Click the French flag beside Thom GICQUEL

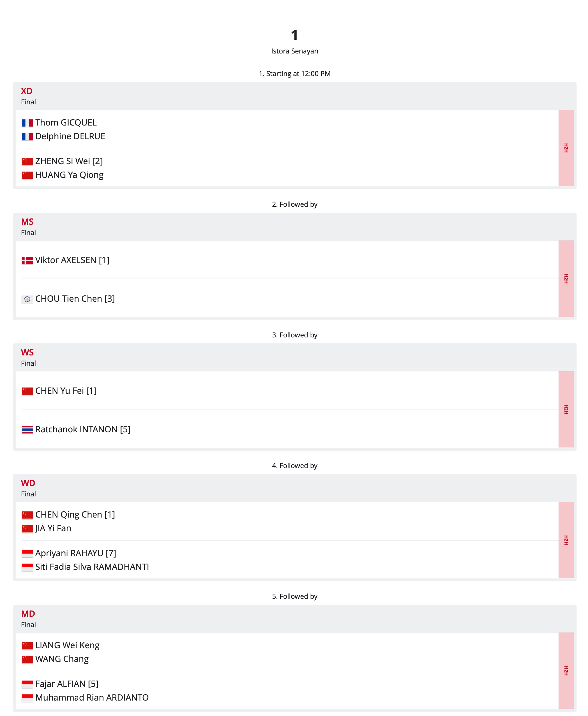[x=27, y=123]
